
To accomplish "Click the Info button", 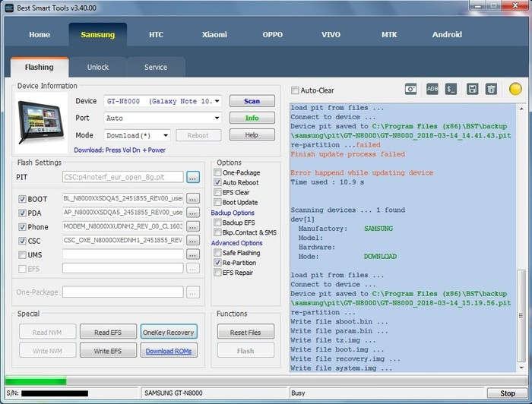I will (252, 118).
